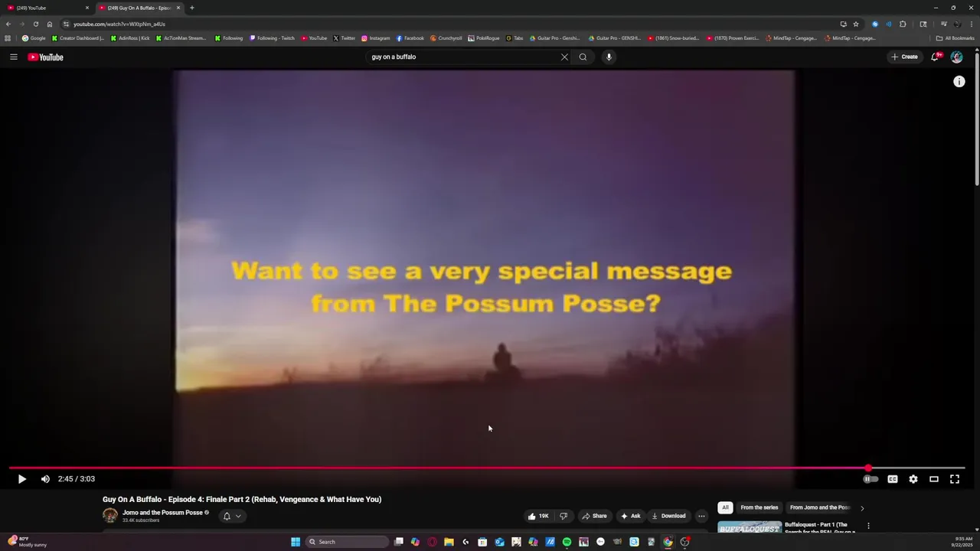Show video info card icon
The width and height of the screenshot is (980, 551).
tap(959, 81)
